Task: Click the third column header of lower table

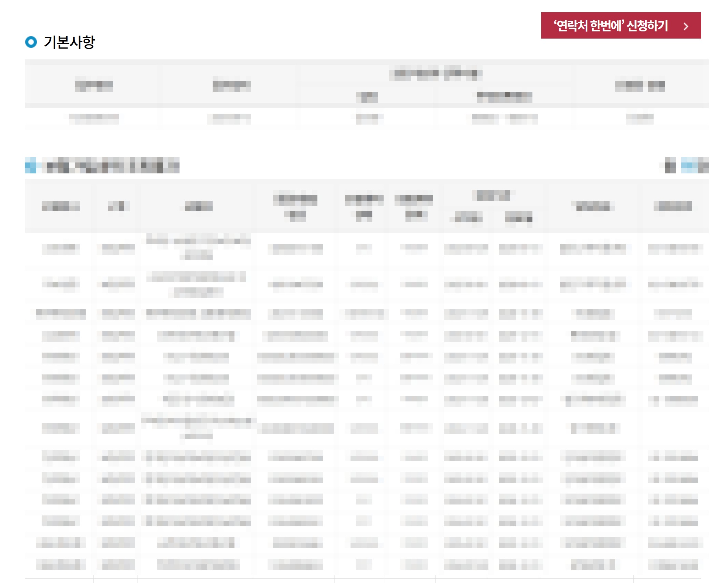Action: pyautogui.click(x=198, y=206)
